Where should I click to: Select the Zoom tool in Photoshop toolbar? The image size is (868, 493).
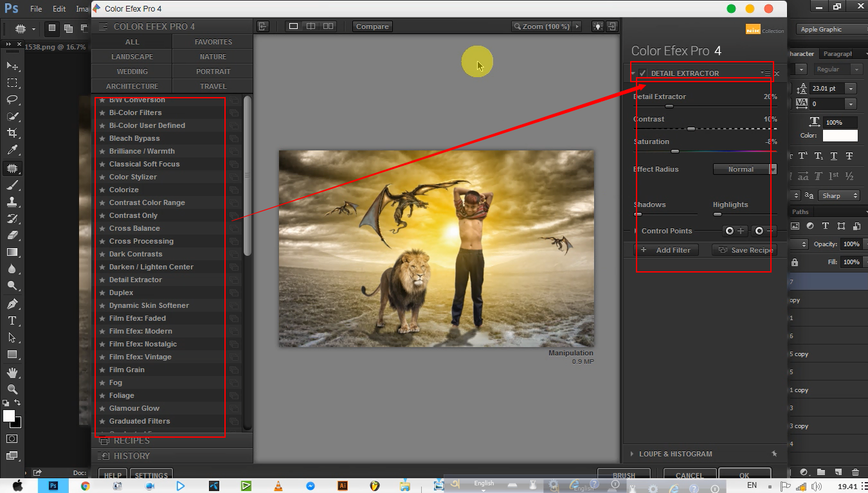(x=12, y=389)
